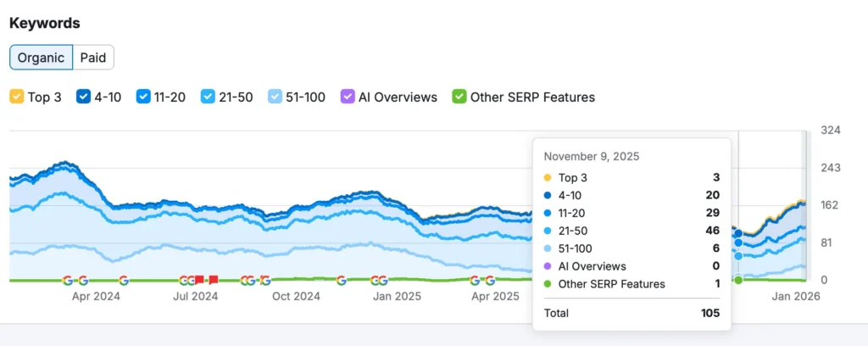Click the "Keywords" section heading
This screenshot has height=346, width=868.
(45, 23)
